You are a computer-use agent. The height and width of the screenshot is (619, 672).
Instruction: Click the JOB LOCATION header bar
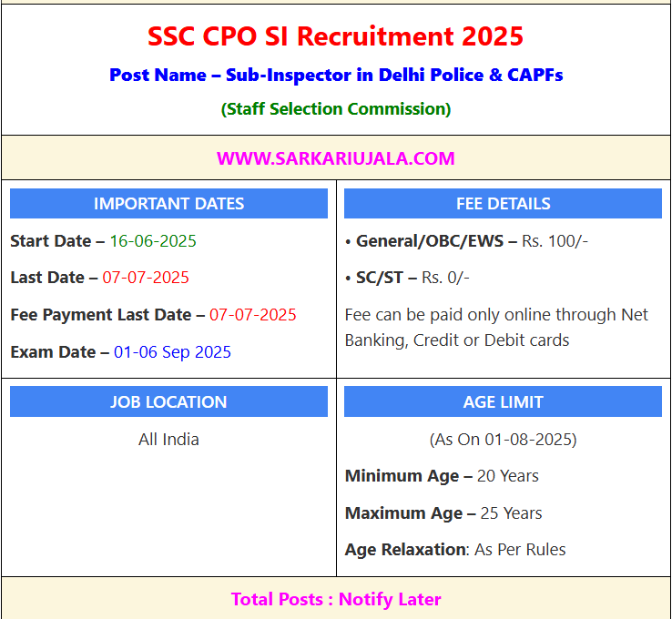point(168,401)
